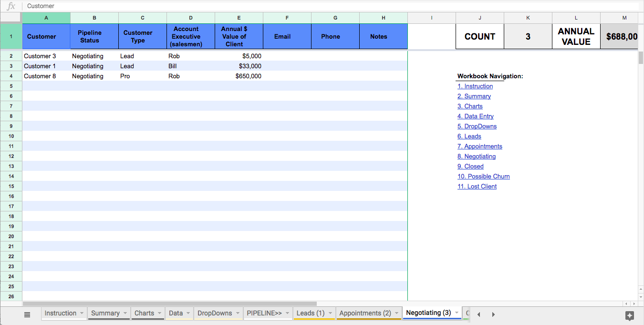This screenshot has height=325, width=644.
Task: Select the $33,000 value cell
Action: point(239,66)
